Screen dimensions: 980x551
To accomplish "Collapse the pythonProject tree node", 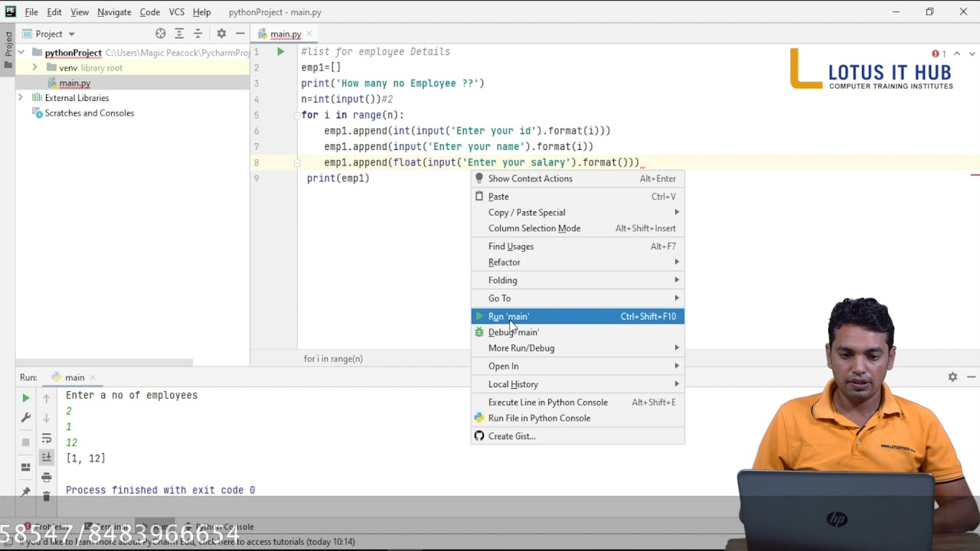I will click(x=21, y=53).
